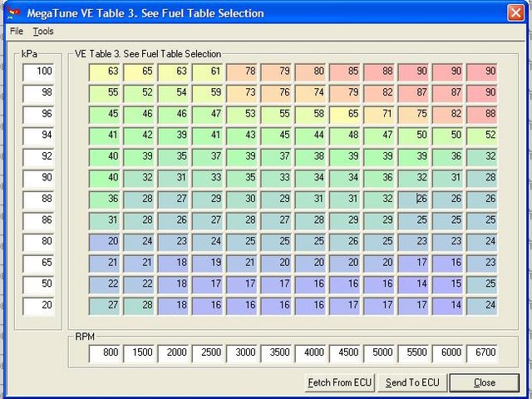Select VE cell at 96 kPa, 800 RPM
532x399 pixels.
point(105,115)
